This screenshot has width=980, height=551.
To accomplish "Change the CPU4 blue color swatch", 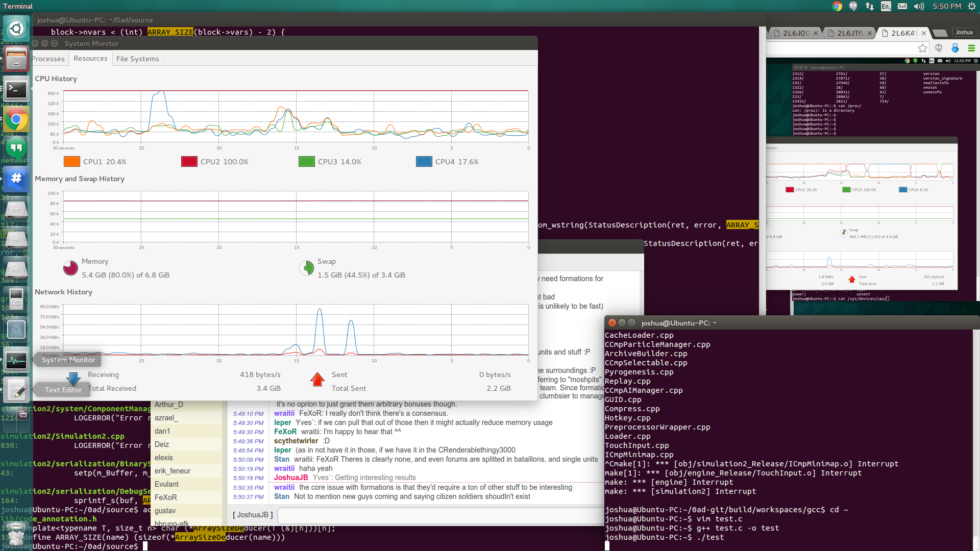I will click(x=424, y=162).
